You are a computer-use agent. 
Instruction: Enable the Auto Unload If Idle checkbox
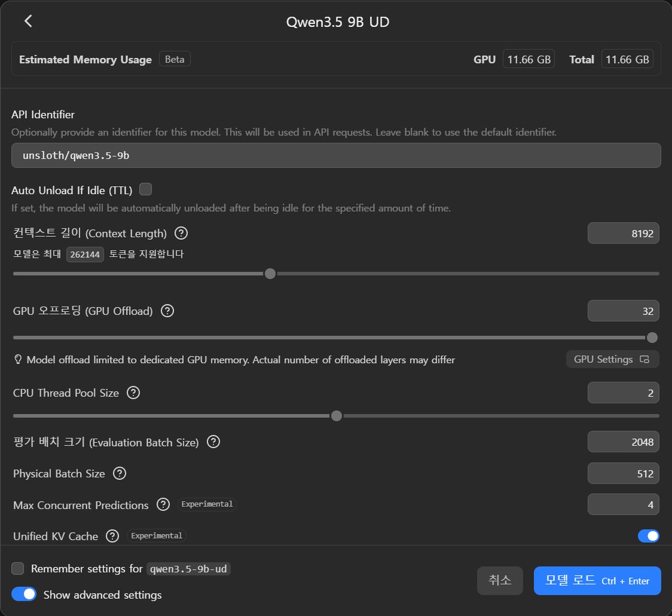(146, 189)
